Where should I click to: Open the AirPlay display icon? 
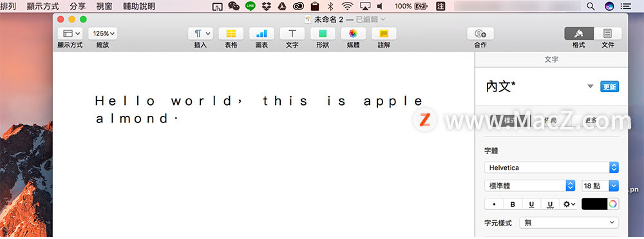[365, 6]
